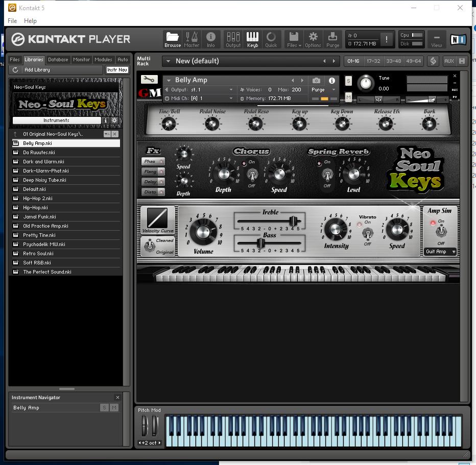Screen dimensions: 476x465
Task: Switch to the Files tab
Action: 15,60
